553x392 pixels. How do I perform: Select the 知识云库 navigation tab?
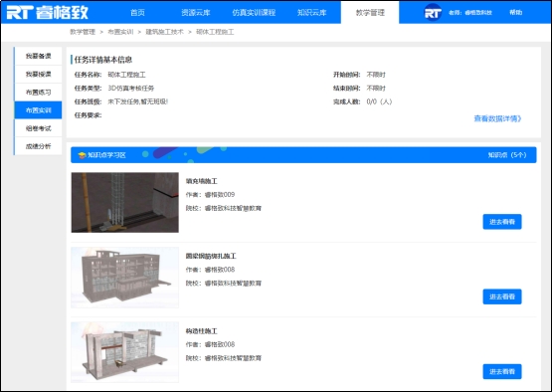pos(311,12)
